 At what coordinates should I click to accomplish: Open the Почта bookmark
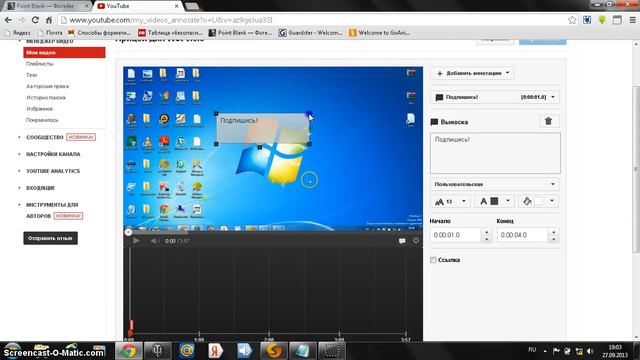click(50, 33)
